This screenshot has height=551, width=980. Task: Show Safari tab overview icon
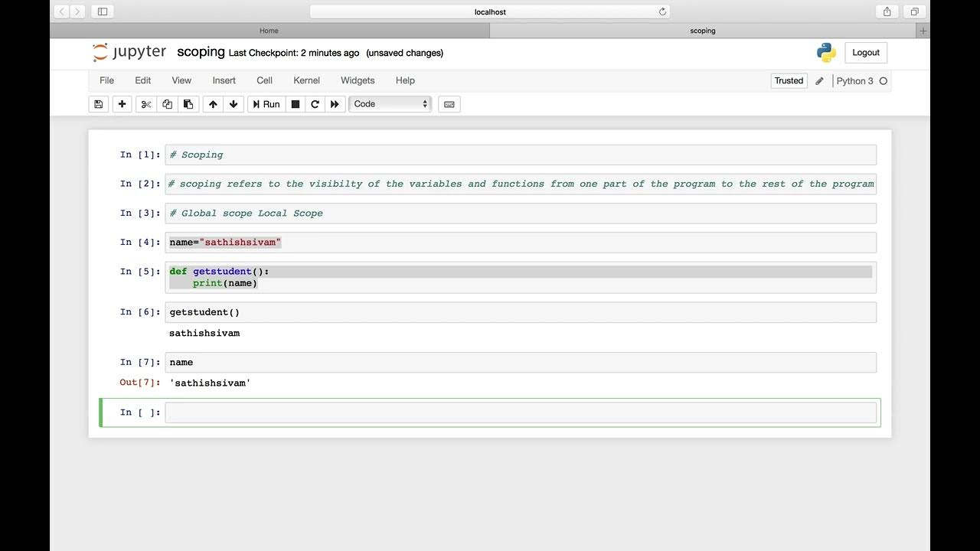915,11
